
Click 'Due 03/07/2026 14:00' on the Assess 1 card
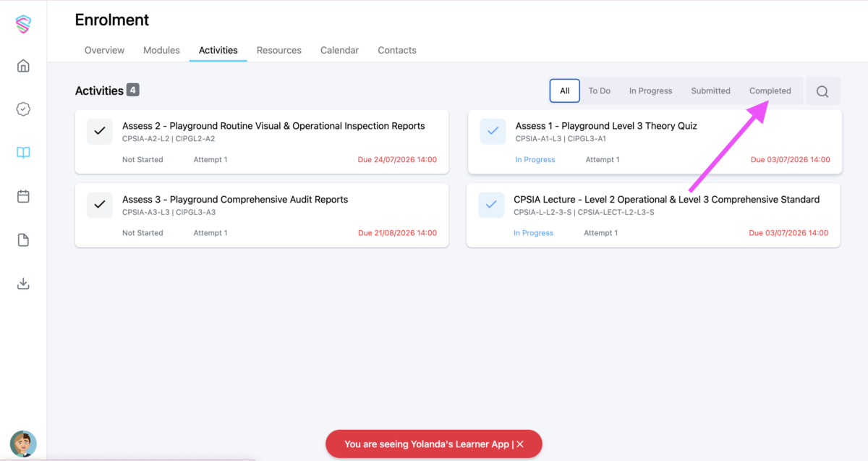(x=791, y=160)
